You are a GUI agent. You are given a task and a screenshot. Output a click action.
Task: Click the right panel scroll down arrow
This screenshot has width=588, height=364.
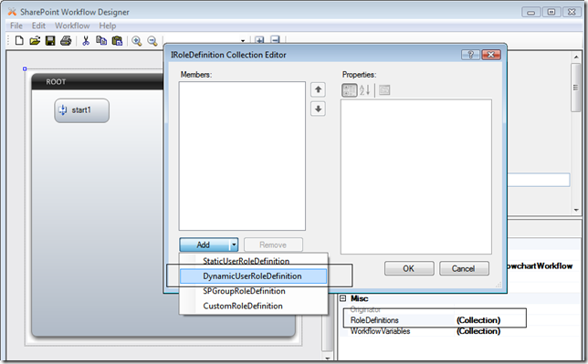pos(576,211)
